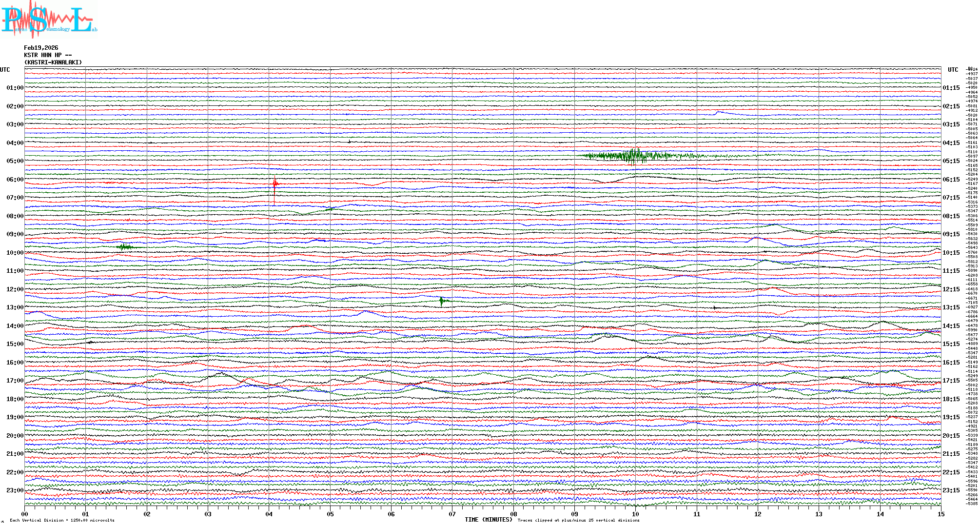The width and height of the screenshot is (980, 527).
Task: Click the 06:15 time label on the right
Action: (951, 180)
